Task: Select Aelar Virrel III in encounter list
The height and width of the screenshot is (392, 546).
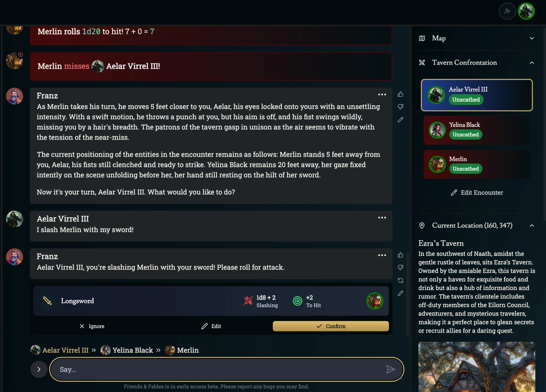Action: (477, 95)
